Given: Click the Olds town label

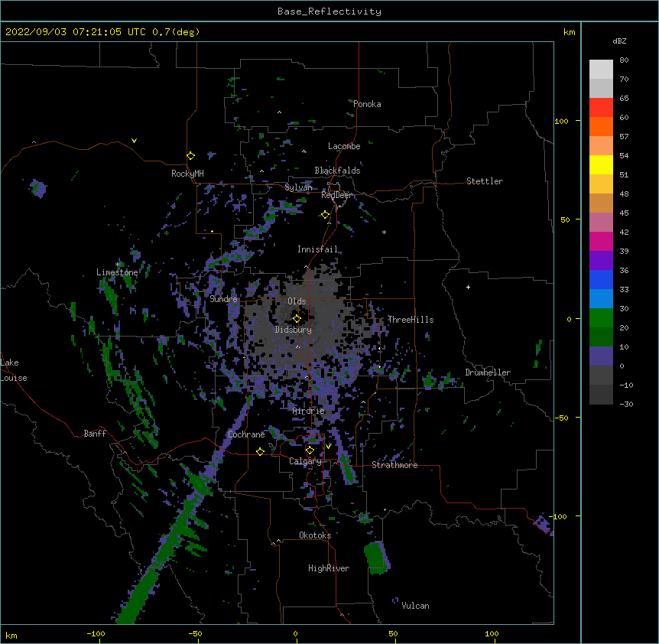Looking at the screenshot, I should (297, 301).
